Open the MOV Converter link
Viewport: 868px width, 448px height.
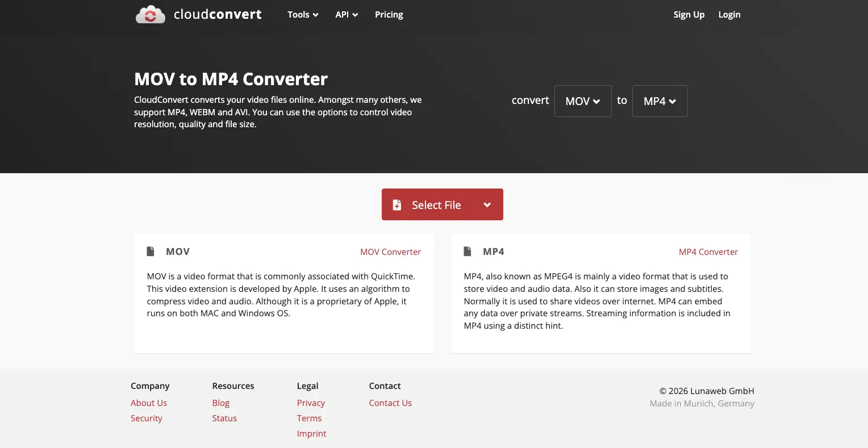pyautogui.click(x=390, y=252)
